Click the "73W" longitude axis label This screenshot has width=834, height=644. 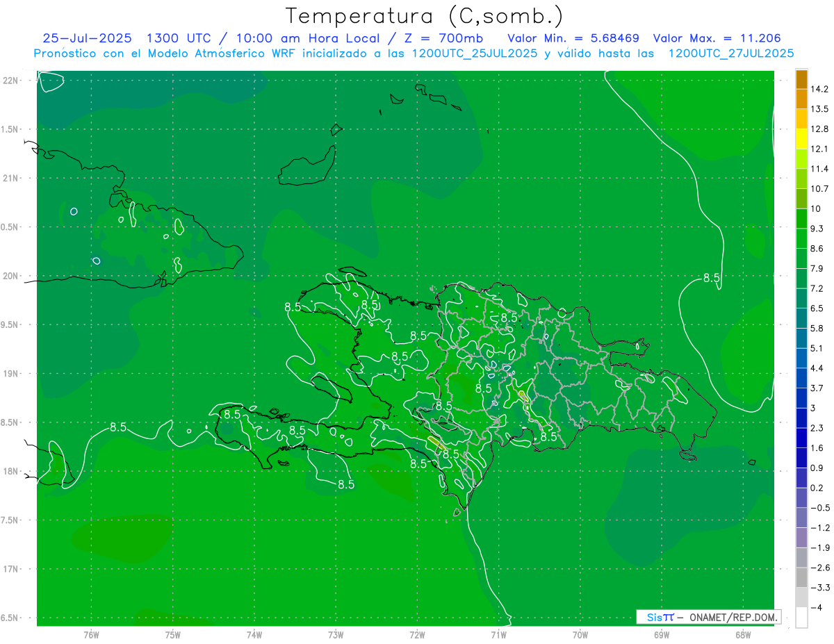pos(336,634)
